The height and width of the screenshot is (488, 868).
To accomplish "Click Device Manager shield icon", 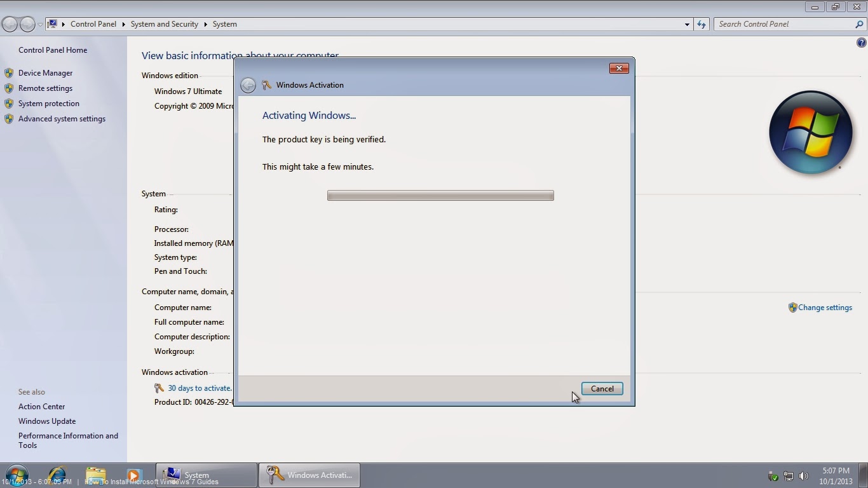I will (9, 73).
